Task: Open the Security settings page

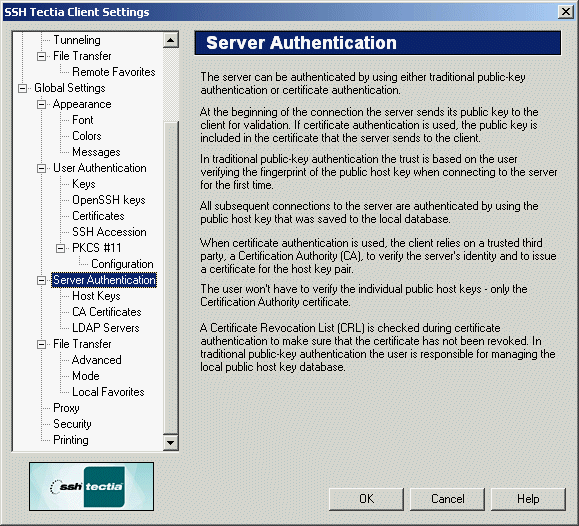Action: click(x=72, y=424)
